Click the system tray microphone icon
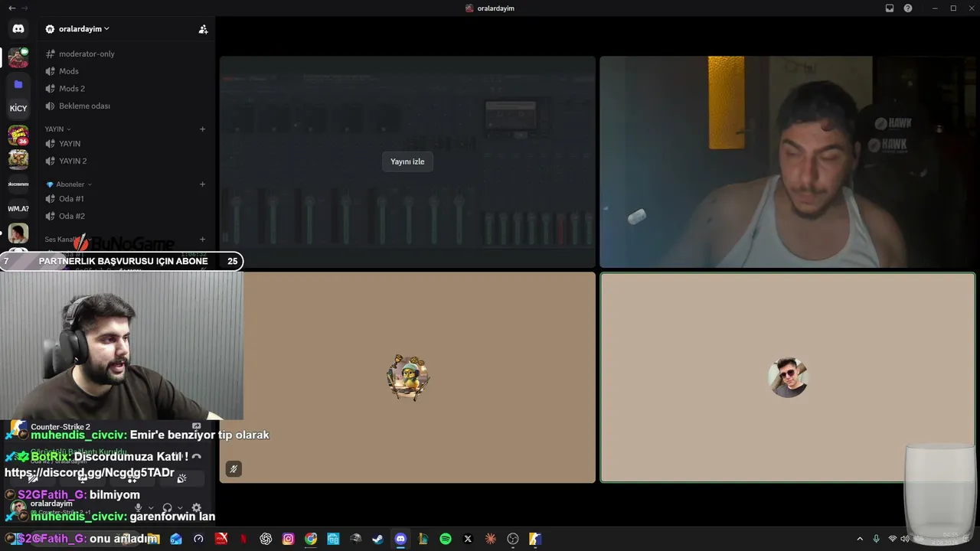The height and width of the screenshot is (551, 980). tap(877, 539)
